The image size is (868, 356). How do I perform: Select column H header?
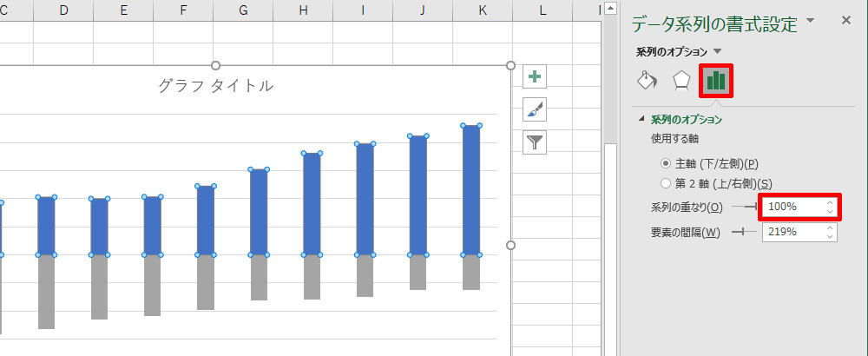303,10
